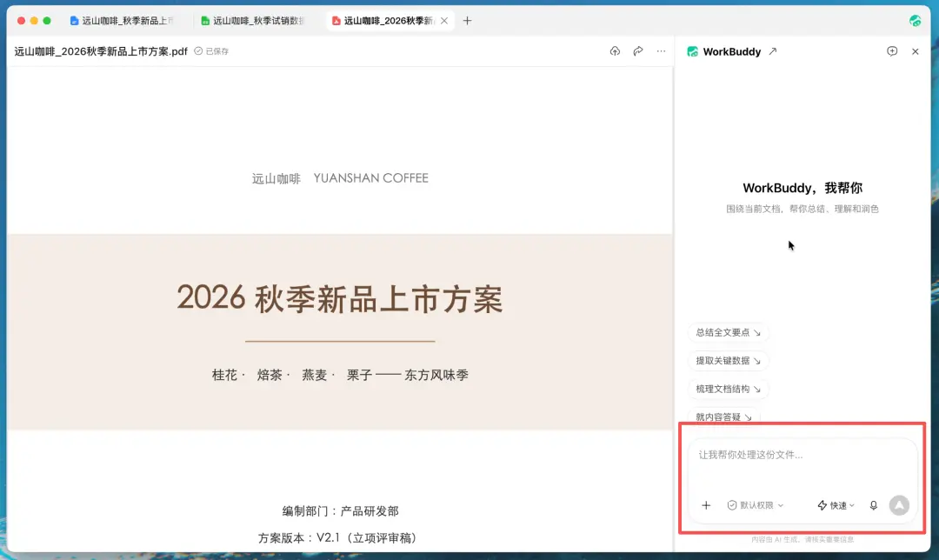This screenshot has width=939, height=560.
Task: Focus the 让我帮你处理这份文件 input field
Action: click(802, 455)
